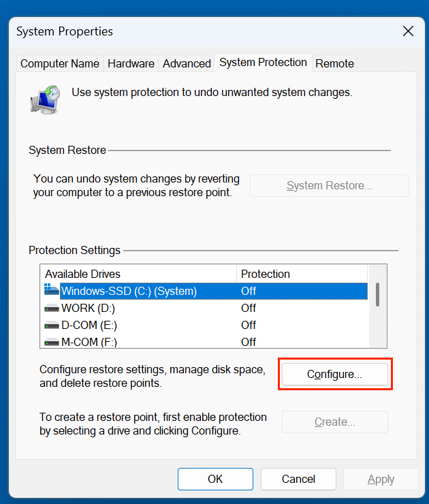Viewport: 429px width, 504px height.
Task: Click the Off status for WORK (D:)
Action: [x=249, y=309]
